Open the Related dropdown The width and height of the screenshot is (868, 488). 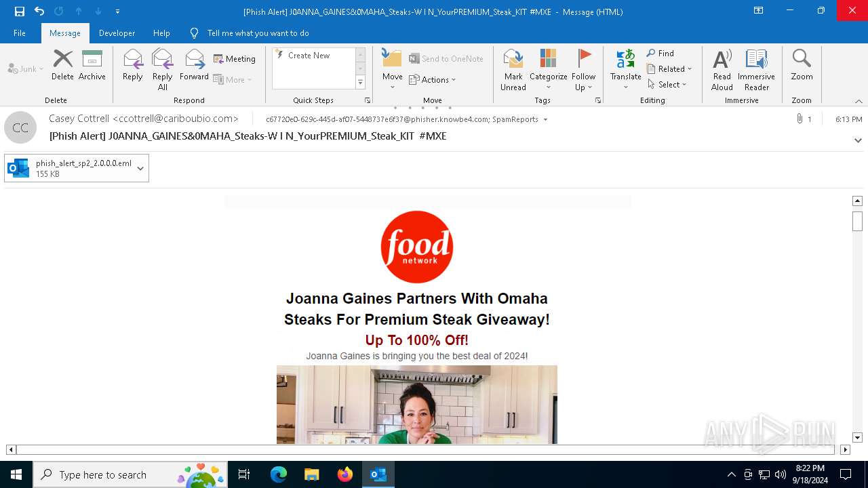tap(669, 69)
